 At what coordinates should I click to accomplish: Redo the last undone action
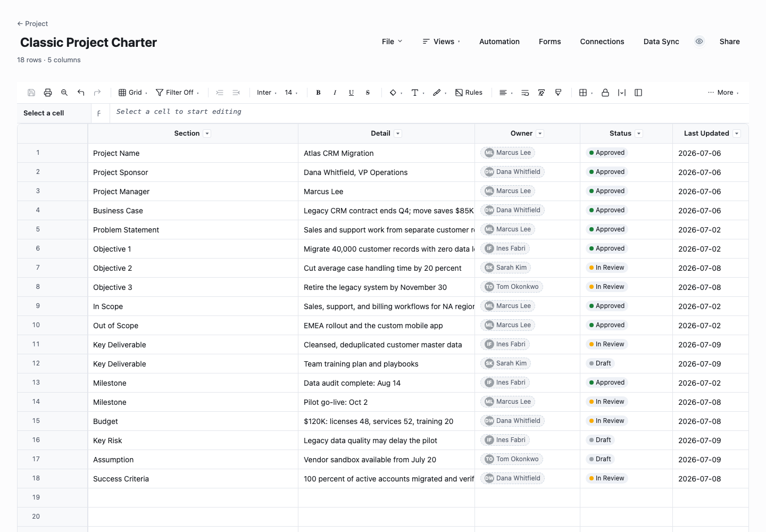[x=97, y=93]
